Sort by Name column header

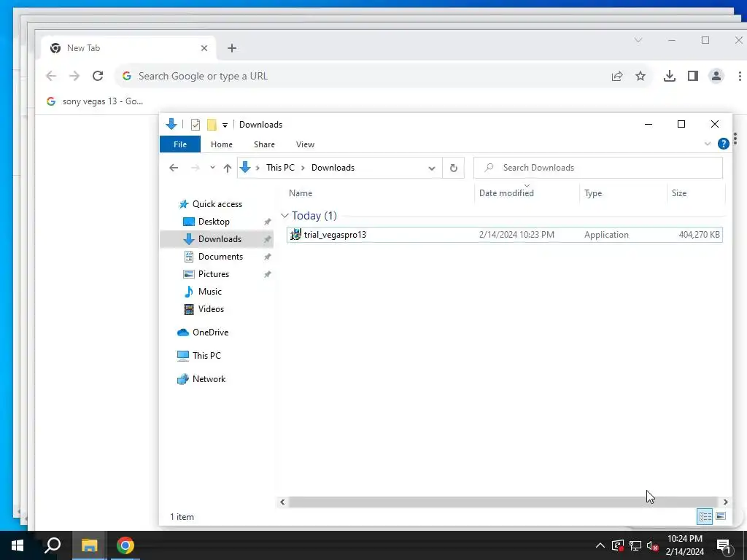pos(301,192)
